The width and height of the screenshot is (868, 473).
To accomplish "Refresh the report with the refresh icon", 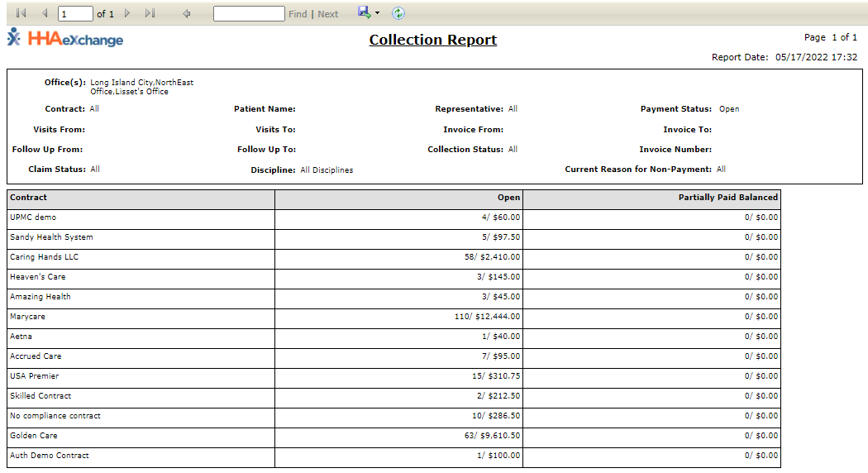I will click(x=398, y=13).
